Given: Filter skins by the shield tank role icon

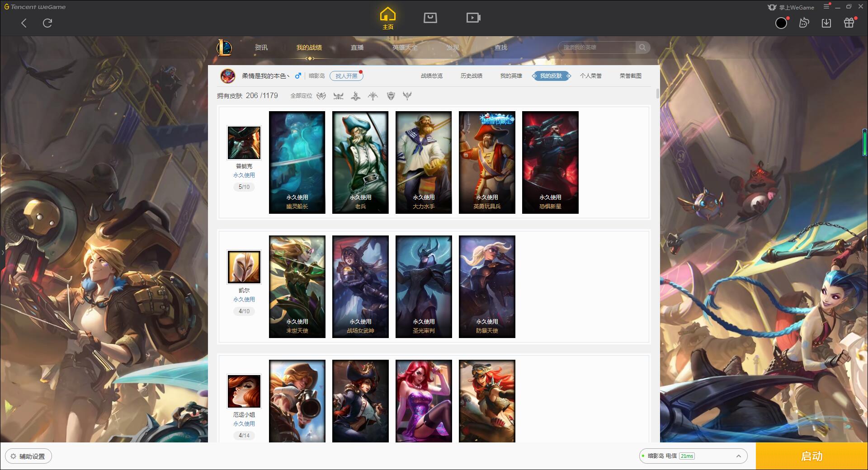Looking at the screenshot, I should pyautogui.click(x=391, y=96).
